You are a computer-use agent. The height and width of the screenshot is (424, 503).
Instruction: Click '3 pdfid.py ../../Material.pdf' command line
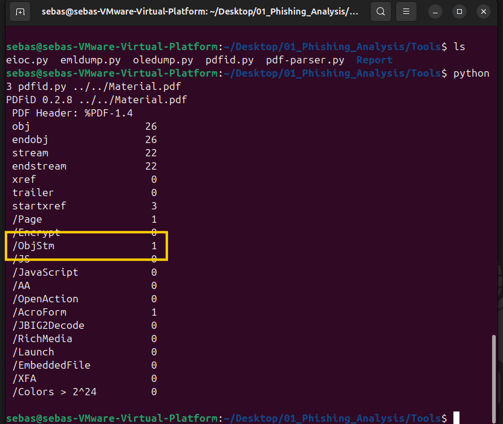click(x=93, y=87)
